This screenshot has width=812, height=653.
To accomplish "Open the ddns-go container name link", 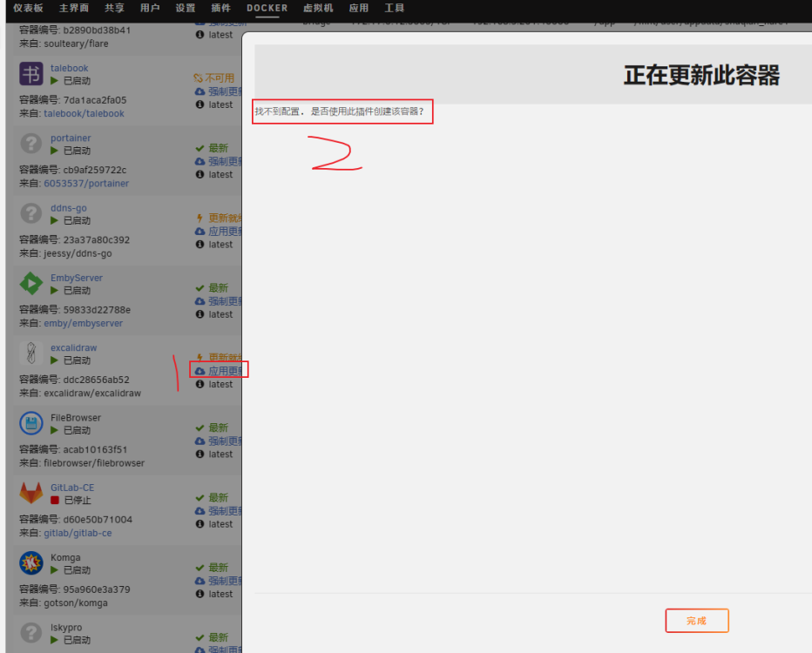I will click(x=68, y=208).
